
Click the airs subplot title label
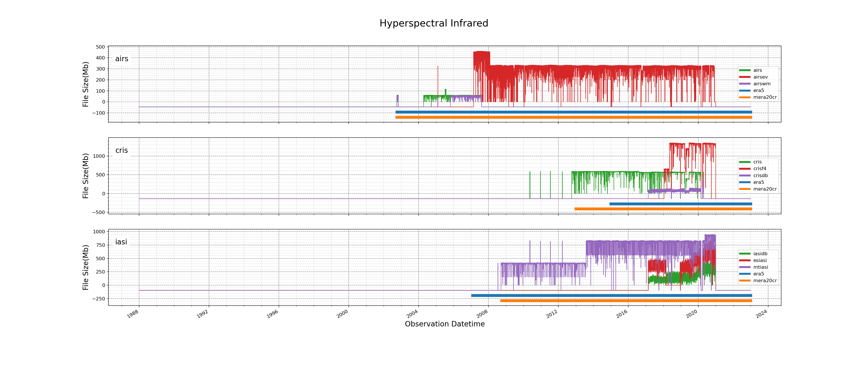[122, 59]
